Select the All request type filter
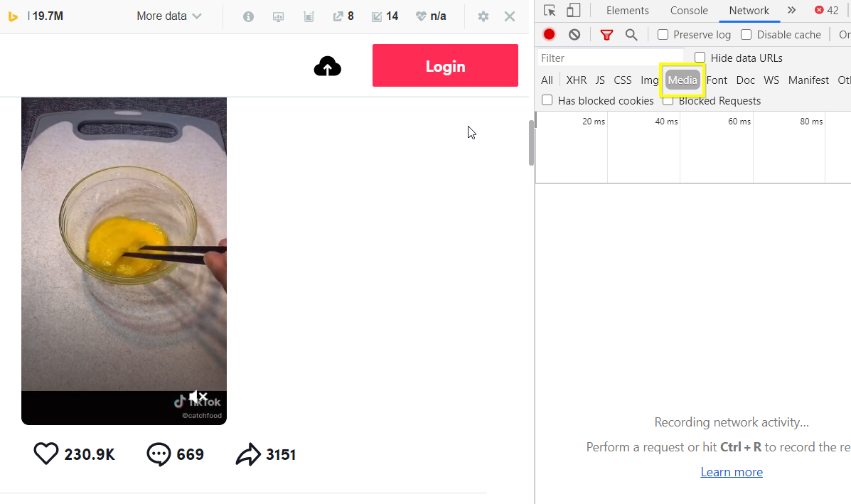851x504 pixels. click(x=547, y=80)
